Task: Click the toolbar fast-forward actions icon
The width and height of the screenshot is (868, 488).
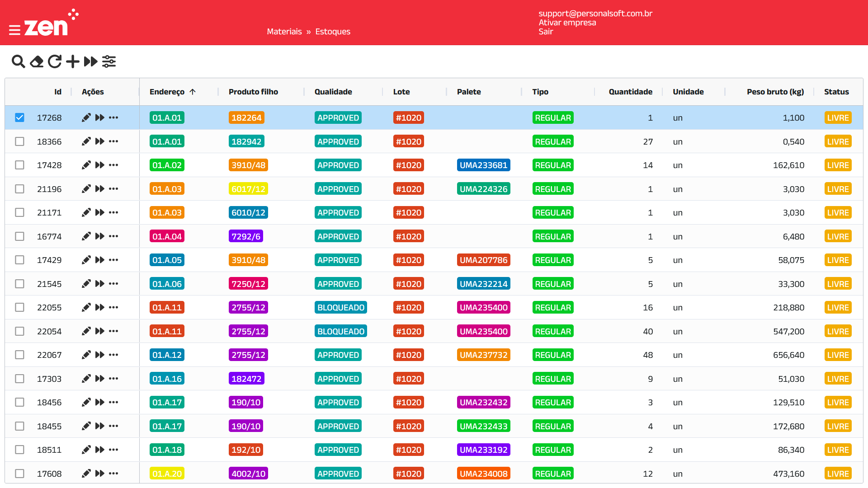Action: pos(90,61)
